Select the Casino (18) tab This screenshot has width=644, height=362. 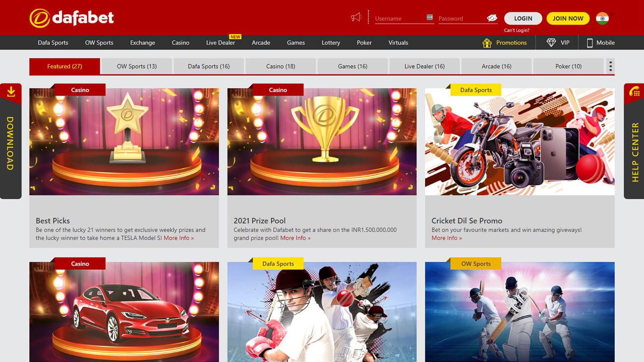[x=281, y=66]
